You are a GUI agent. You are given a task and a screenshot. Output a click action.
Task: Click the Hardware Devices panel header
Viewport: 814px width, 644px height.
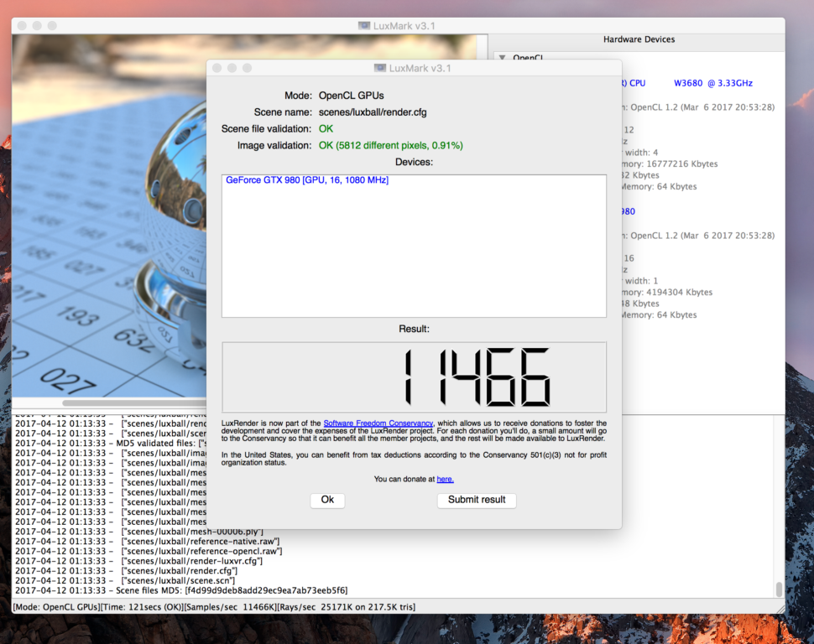[639, 39]
